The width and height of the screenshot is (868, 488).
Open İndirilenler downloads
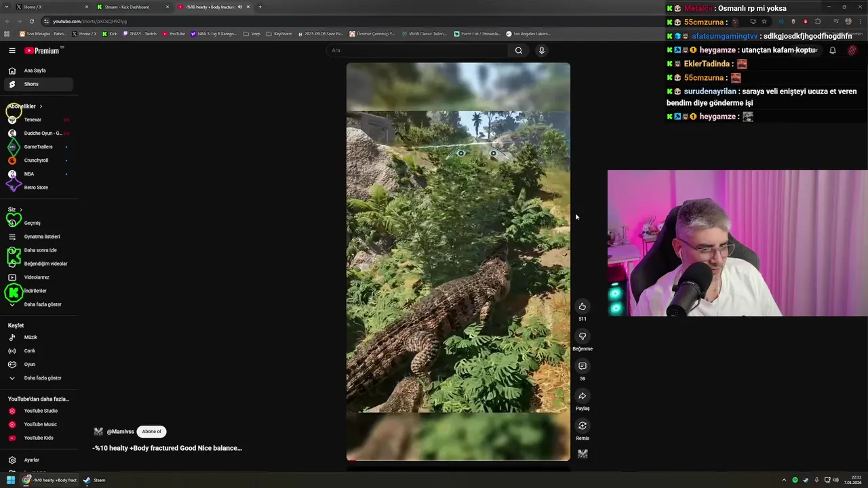pos(39,291)
